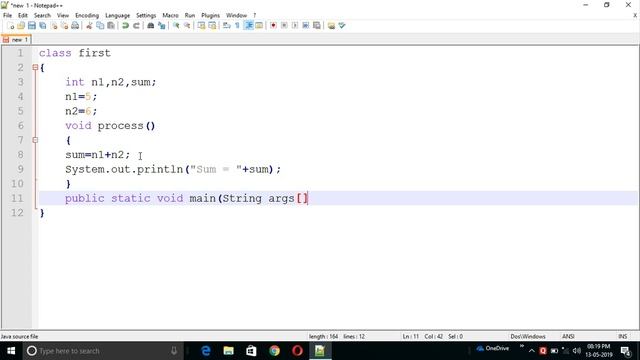The width and height of the screenshot is (640, 360).
Task: Click the plugin icon before spell-check
Action: (331, 26)
